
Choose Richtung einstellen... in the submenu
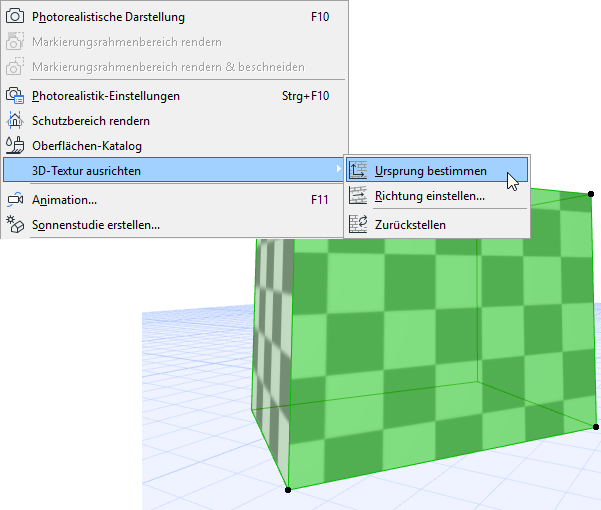click(x=437, y=196)
